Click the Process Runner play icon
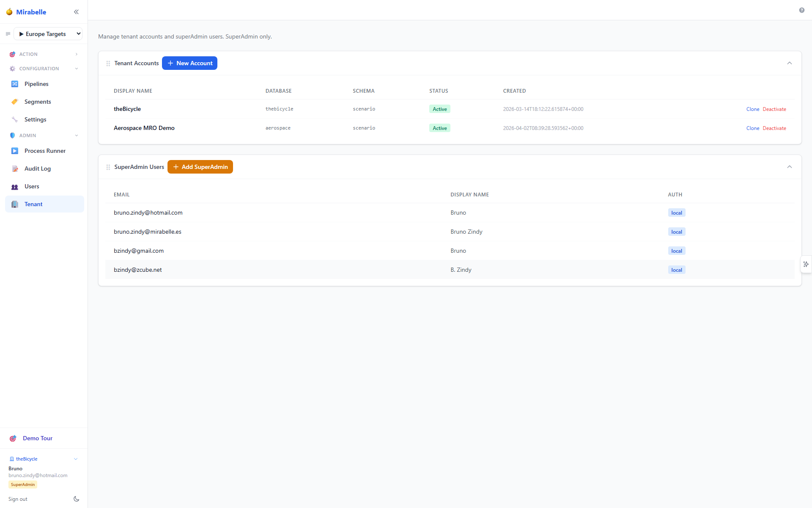Image resolution: width=812 pixels, height=508 pixels. [15, 151]
